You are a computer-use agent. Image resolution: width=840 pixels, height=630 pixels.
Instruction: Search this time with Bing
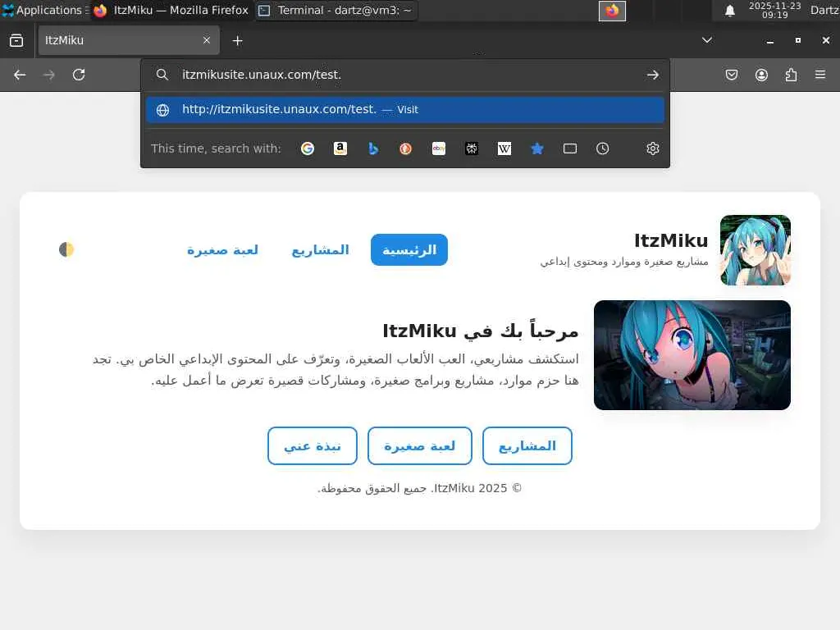[373, 148]
